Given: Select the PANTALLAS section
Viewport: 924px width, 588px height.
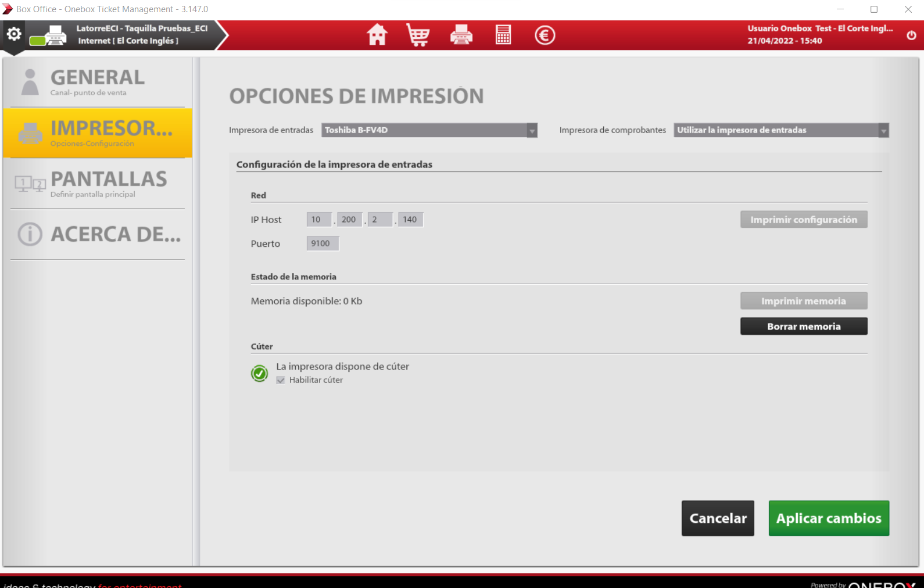Looking at the screenshot, I should pyautogui.click(x=98, y=184).
